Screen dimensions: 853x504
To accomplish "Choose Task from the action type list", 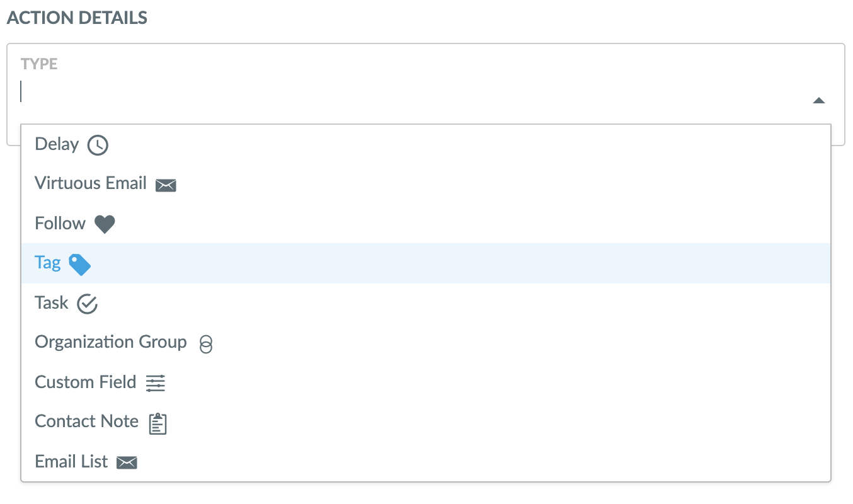I will (52, 303).
